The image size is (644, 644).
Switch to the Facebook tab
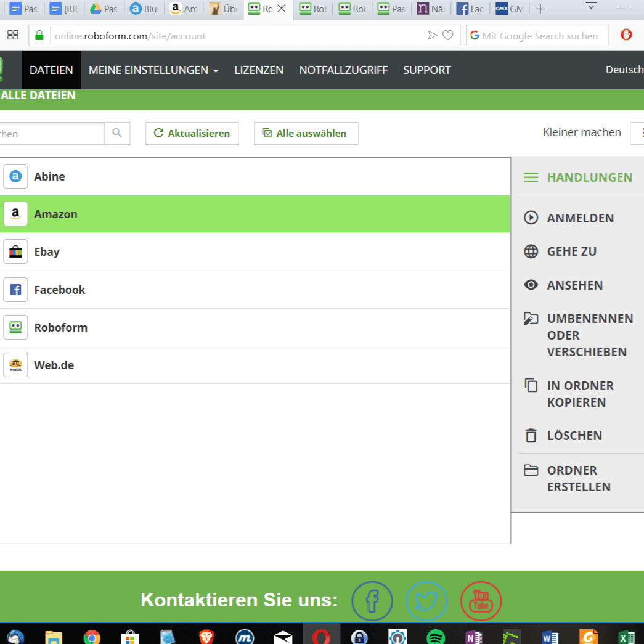[x=470, y=9]
